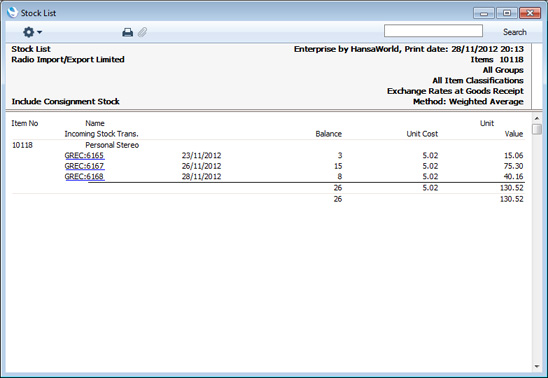Click the Item No column header

[x=24, y=123]
